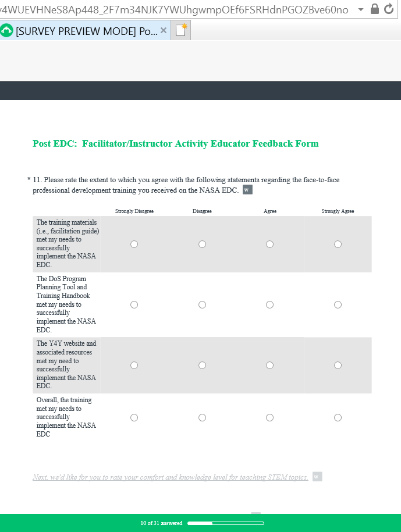Click the security lock icon

pyautogui.click(x=375, y=9)
